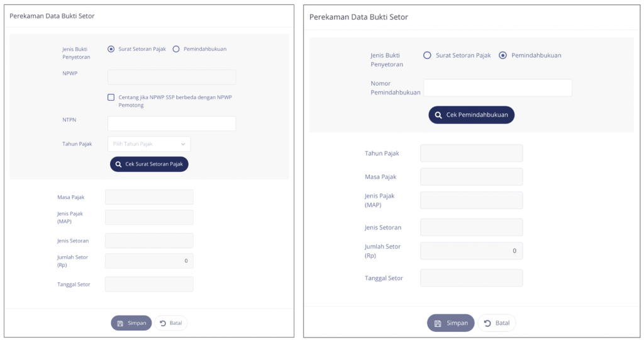The image size is (644, 340).
Task: Click the NPWP input field
Action: point(172,77)
